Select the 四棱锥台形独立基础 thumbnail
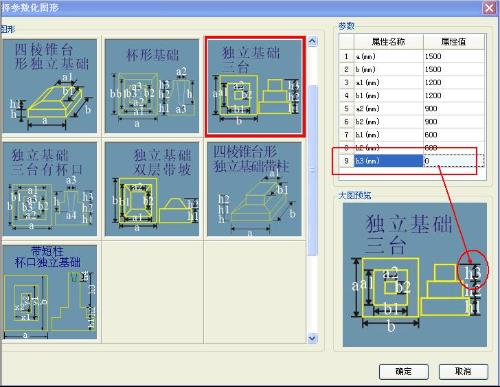 50,86
